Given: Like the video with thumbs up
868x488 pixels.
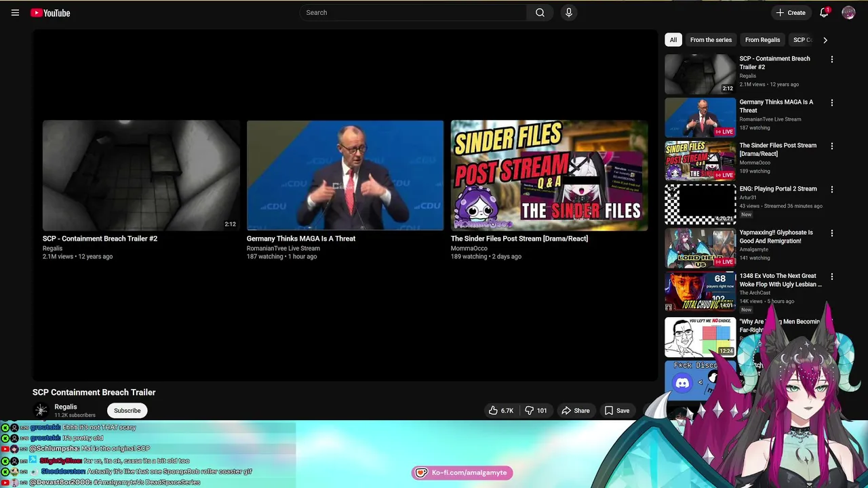Looking at the screenshot, I should [502, 411].
